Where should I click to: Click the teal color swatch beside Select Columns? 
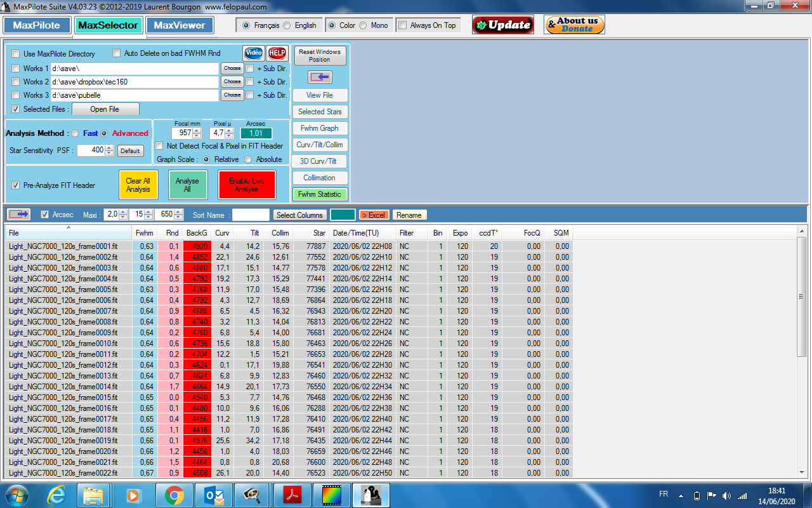coord(343,215)
